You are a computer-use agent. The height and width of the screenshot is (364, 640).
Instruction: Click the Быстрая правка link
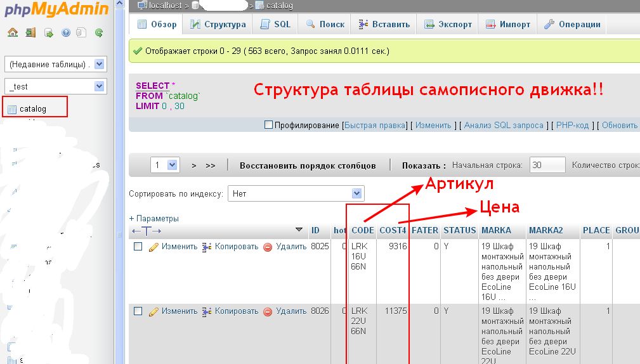point(375,126)
